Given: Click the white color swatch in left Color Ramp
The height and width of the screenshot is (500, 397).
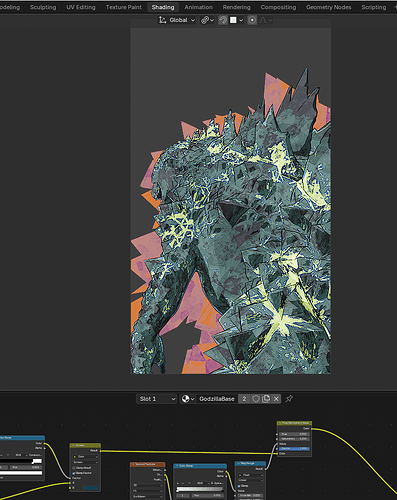Looking at the screenshot, I should click(21, 473).
